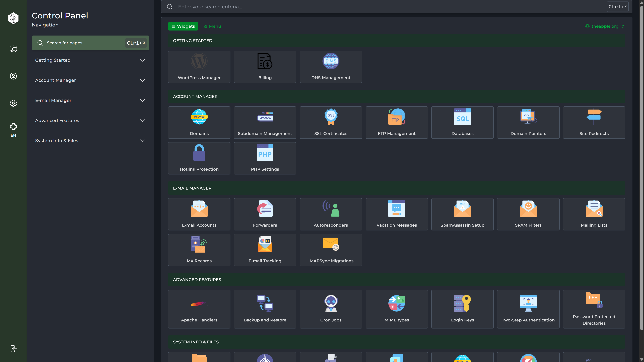644x362 pixels.
Task: Click SYSTEM INFO & FILES header
Action: [x=396, y=342]
